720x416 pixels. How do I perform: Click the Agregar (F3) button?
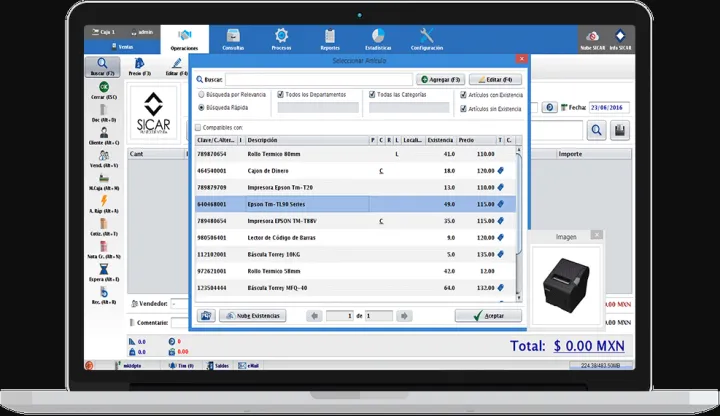440,79
